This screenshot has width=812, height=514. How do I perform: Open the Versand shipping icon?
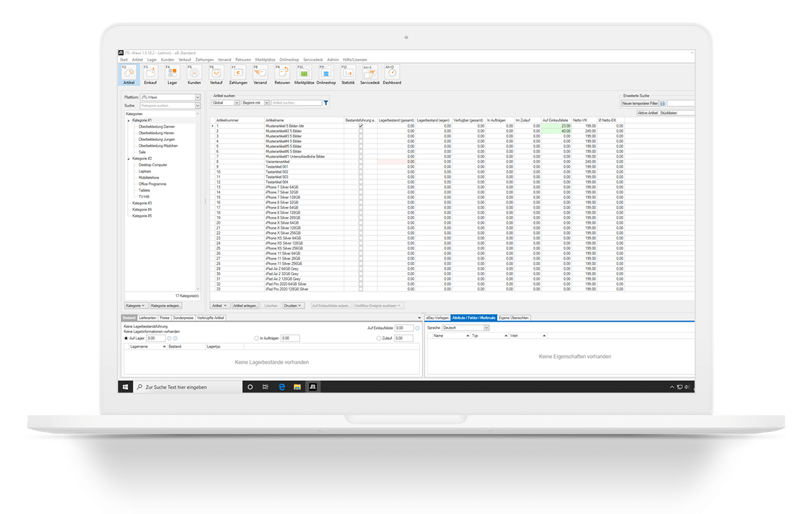260,74
